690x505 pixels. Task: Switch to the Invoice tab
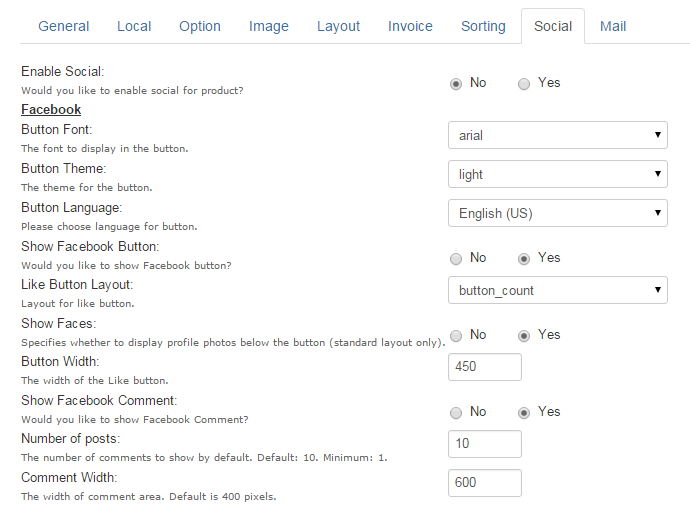click(410, 26)
